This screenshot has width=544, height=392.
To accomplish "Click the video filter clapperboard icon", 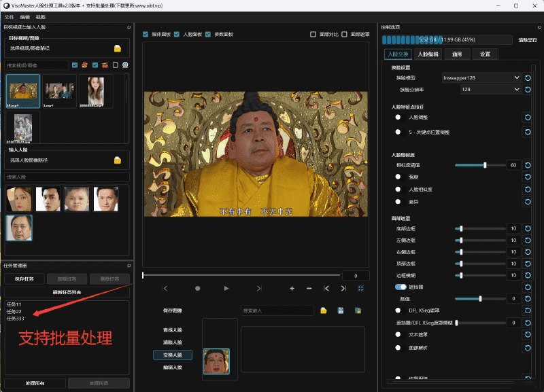I will point(105,65).
